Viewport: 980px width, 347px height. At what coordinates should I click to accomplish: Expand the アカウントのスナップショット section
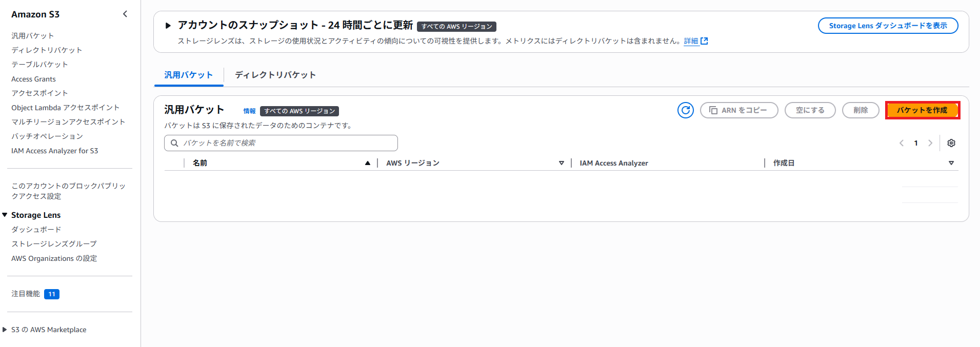pos(168,25)
